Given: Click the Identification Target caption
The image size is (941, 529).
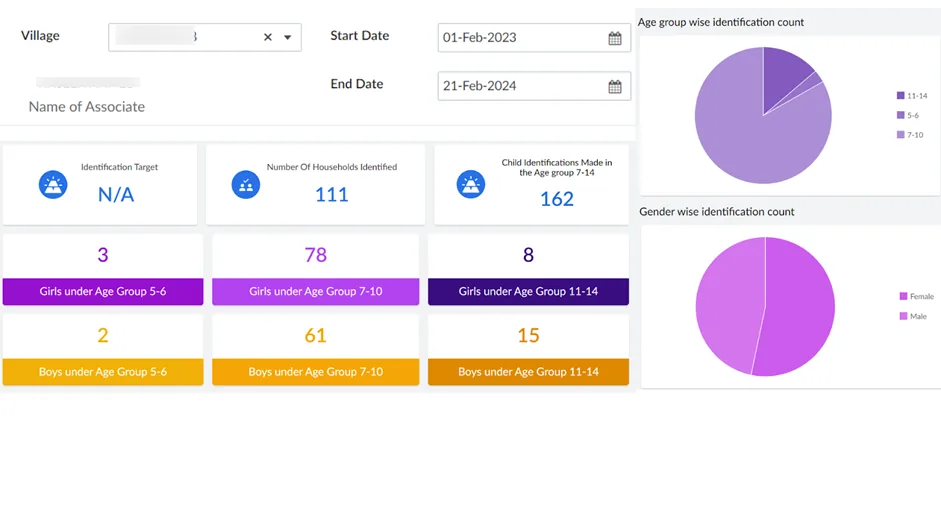Looking at the screenshot, I should [119, 167].
